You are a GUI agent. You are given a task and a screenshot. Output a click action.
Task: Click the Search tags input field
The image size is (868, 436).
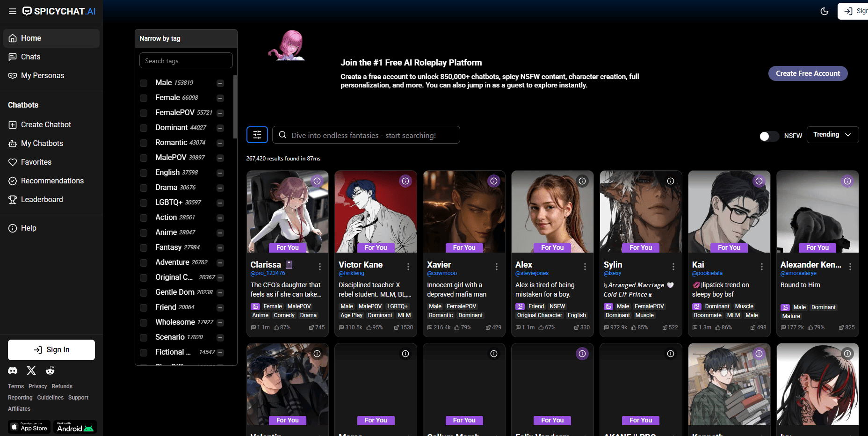pos(186,61)
